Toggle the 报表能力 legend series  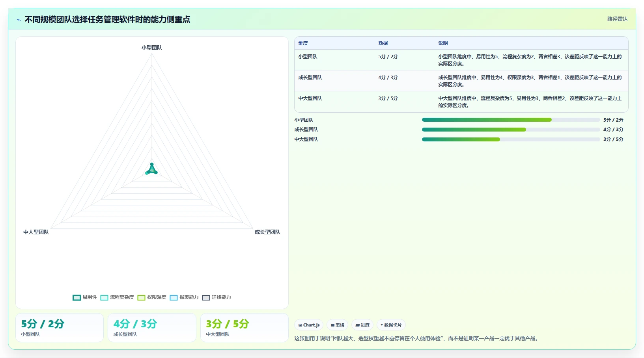184,297
